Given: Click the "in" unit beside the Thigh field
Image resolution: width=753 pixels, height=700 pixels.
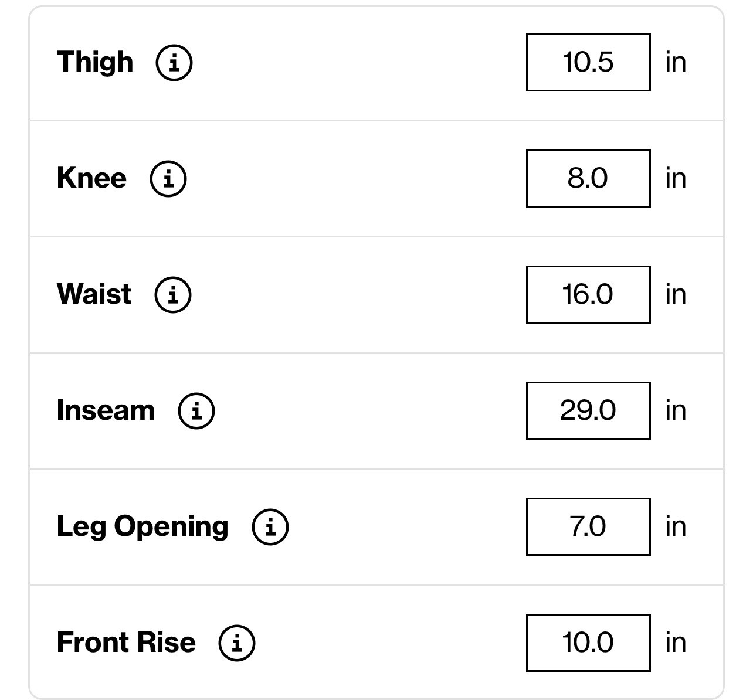Looking at the screenshot, I should pyautogui.click(x=676, y=62).
